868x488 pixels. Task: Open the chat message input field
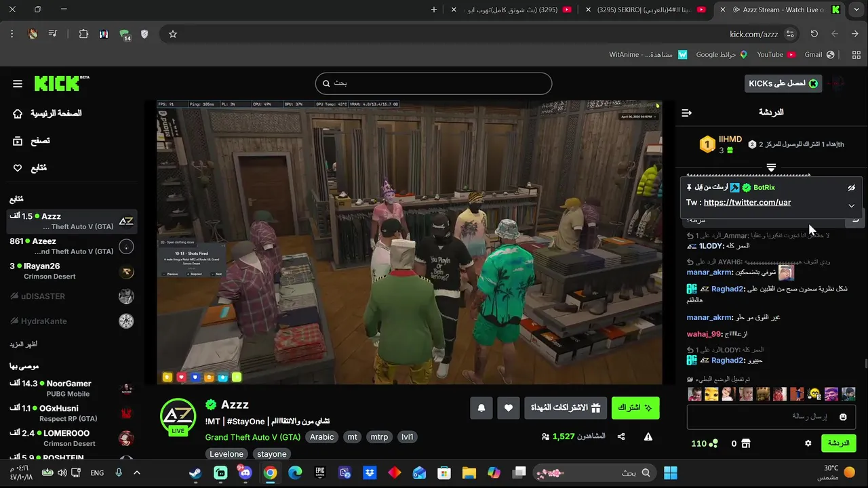(772, 417)
